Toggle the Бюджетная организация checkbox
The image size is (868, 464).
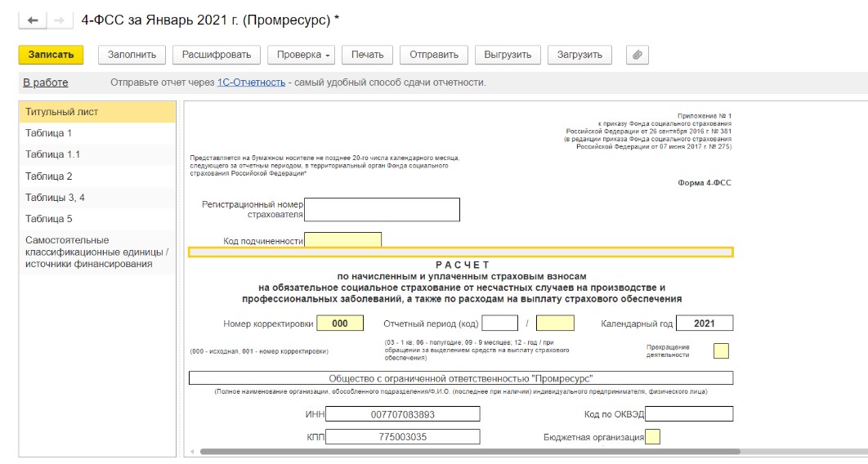coord(653,437)
